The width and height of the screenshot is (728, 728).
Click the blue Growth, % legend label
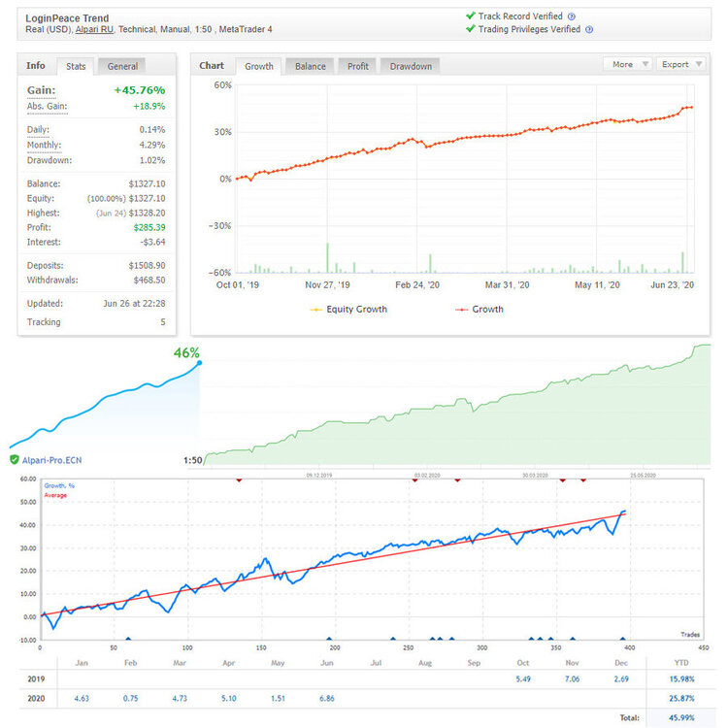pyautogui.click(x=59, y=485)
